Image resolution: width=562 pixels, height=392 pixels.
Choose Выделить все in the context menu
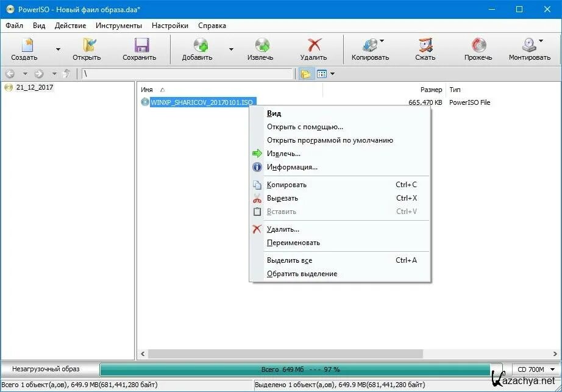click(x=340, y=260)
